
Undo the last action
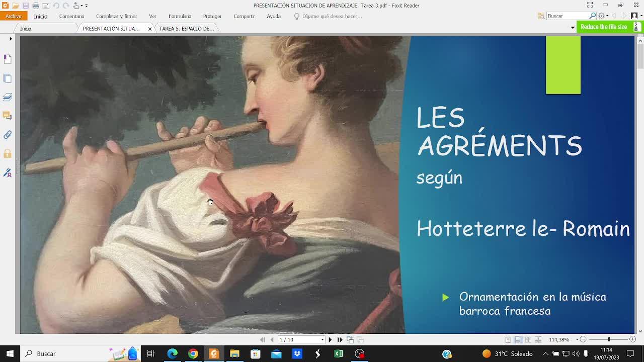click(55, 6)
